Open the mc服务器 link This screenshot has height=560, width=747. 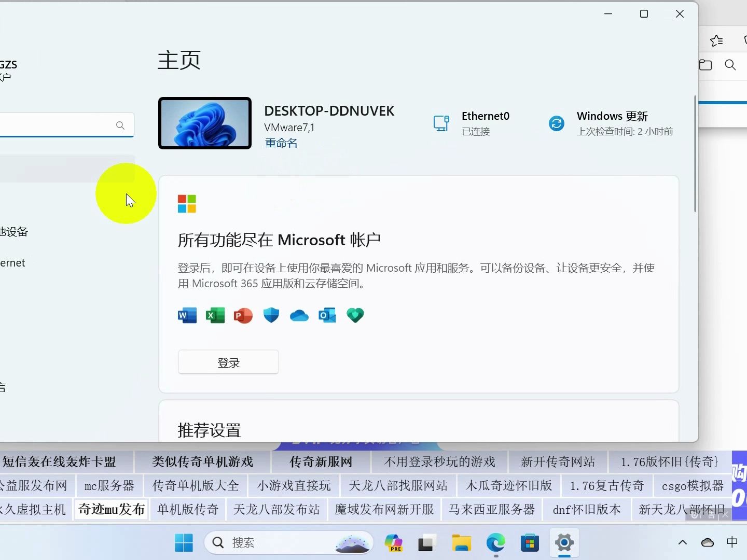109,485
